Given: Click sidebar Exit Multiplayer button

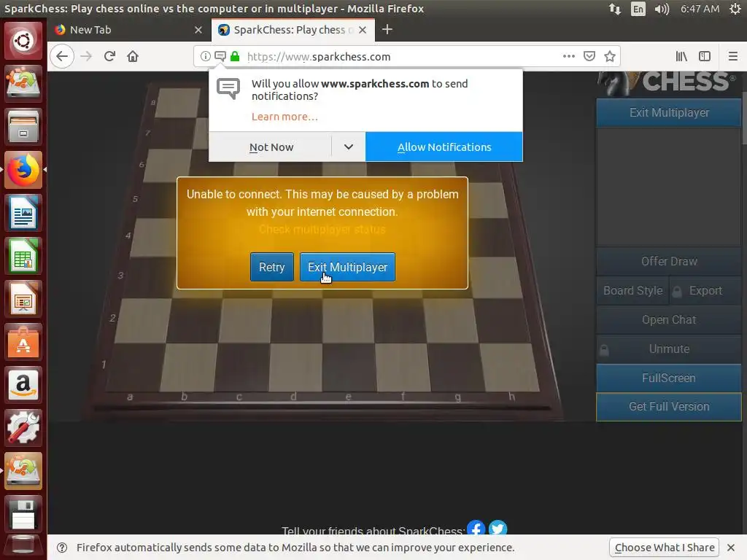Looking at the screenshot, I should [x=669, y=112].
